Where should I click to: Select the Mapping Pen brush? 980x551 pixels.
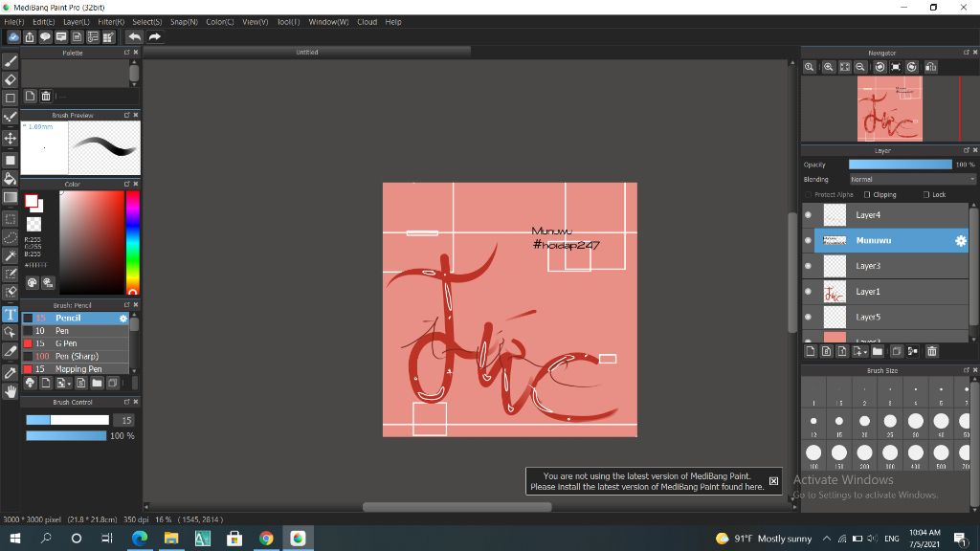(x=76, y=369)
